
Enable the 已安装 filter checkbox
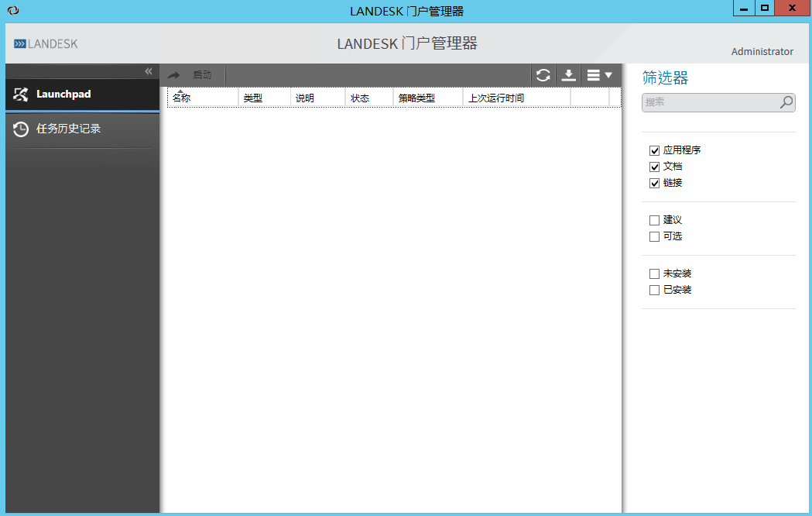pos(655,290)
